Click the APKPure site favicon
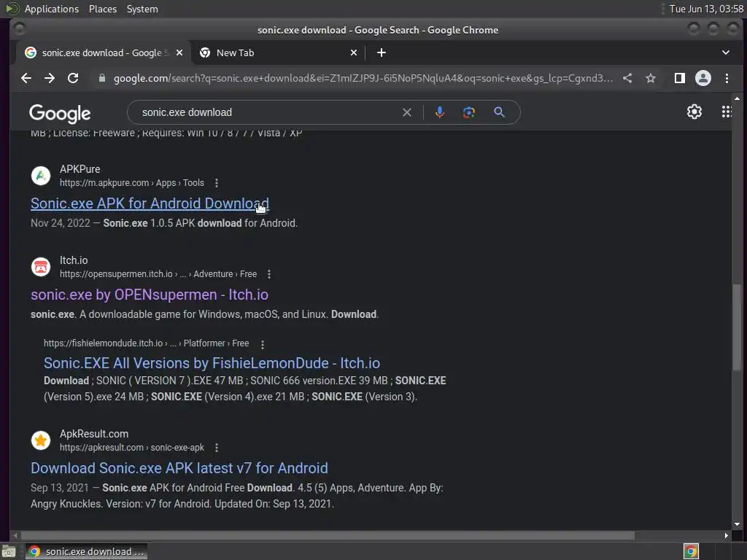Image resolution: width=747 pixels, height=560 pixels. coord(41,176)
